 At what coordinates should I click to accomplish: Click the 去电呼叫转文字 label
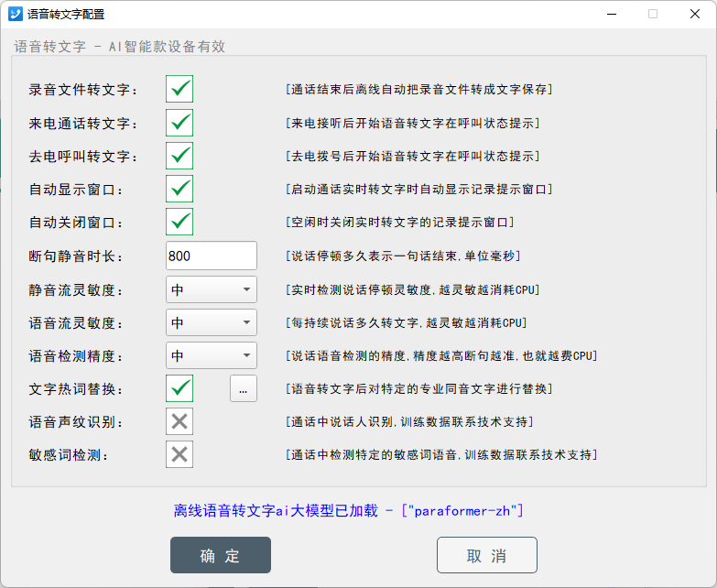click(x=82, y=157)
